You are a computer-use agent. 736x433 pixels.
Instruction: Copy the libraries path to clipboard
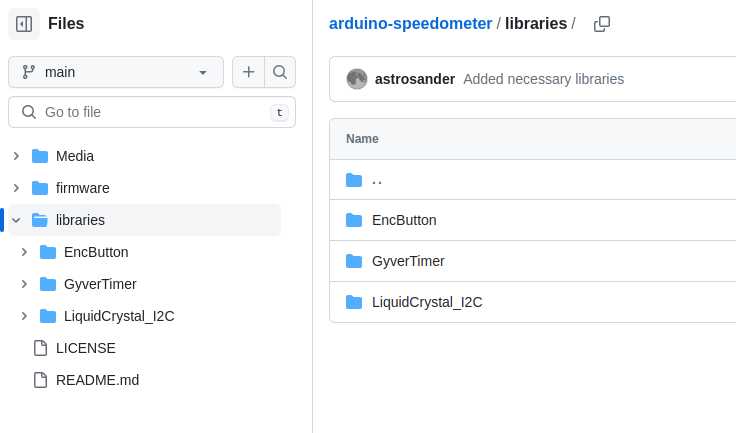point(602,23)
